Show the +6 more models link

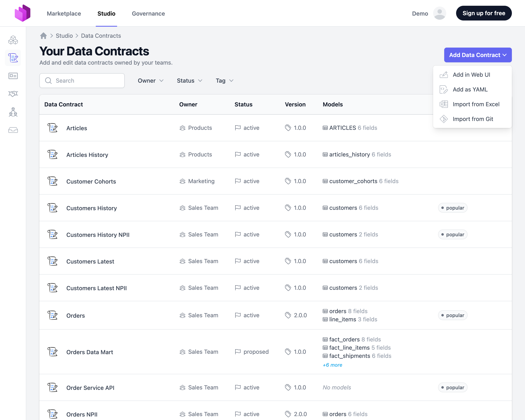[x=332, y=365]
